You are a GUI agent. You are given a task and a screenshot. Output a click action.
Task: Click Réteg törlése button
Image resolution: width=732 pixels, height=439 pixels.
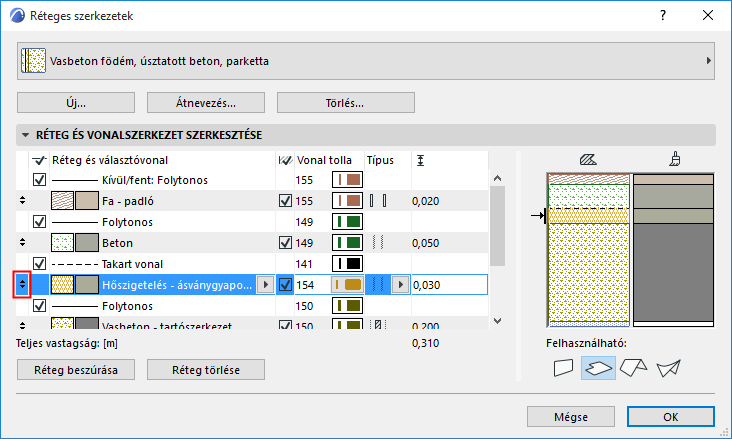pyautogui.click(x=206, y=370)
